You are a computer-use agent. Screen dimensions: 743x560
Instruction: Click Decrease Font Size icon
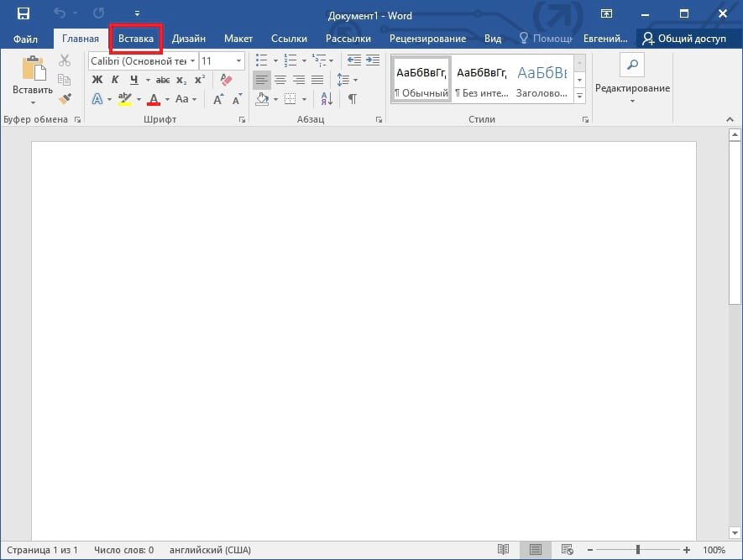point(237,98)
